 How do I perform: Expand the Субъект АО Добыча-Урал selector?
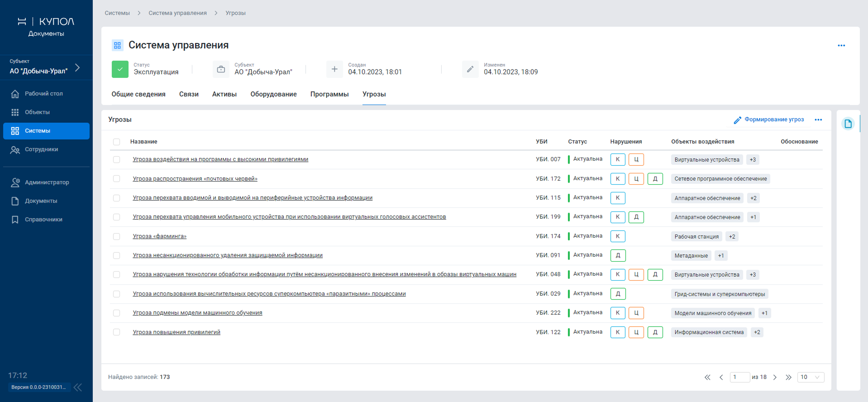pyautogui.click(x=77, y=67)
